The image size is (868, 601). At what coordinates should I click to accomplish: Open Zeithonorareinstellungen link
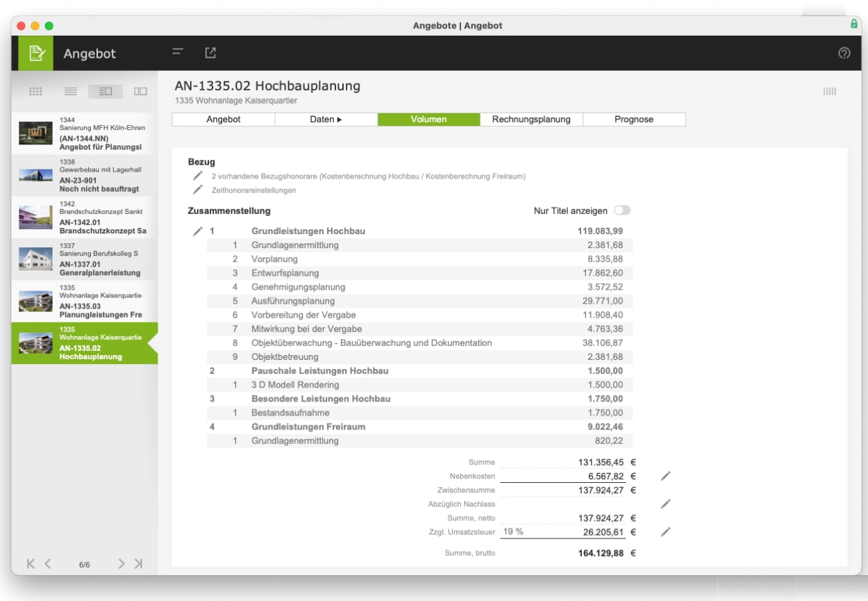[253, 190]
